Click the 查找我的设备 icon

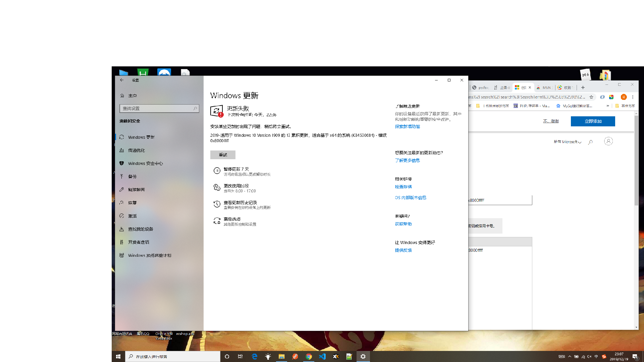[x=122, y=229]
